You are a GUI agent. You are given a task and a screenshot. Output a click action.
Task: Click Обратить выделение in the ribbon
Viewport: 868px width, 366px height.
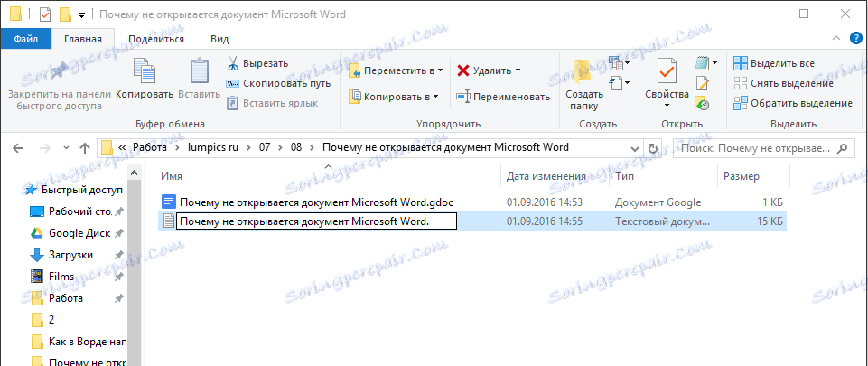[x=793, y=103]
